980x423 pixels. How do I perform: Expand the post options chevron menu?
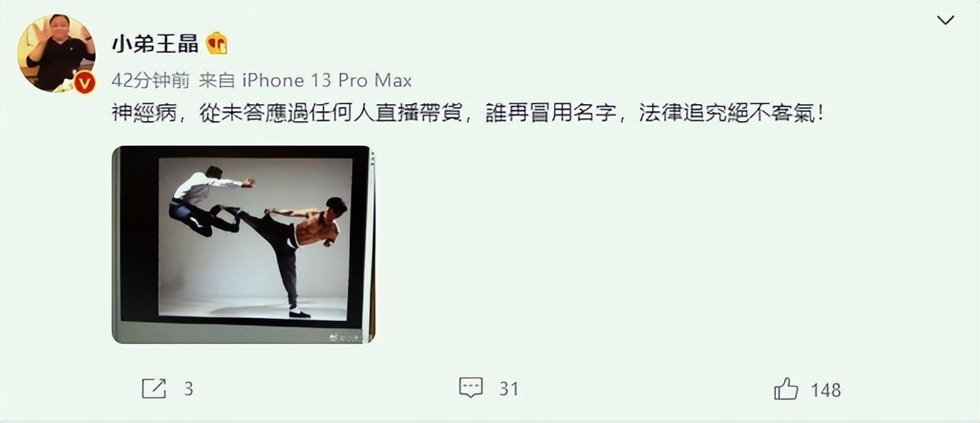(946, 21)
